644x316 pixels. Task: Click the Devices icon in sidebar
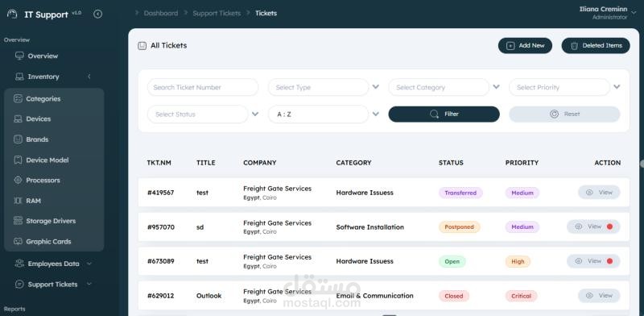click(18, 119)
